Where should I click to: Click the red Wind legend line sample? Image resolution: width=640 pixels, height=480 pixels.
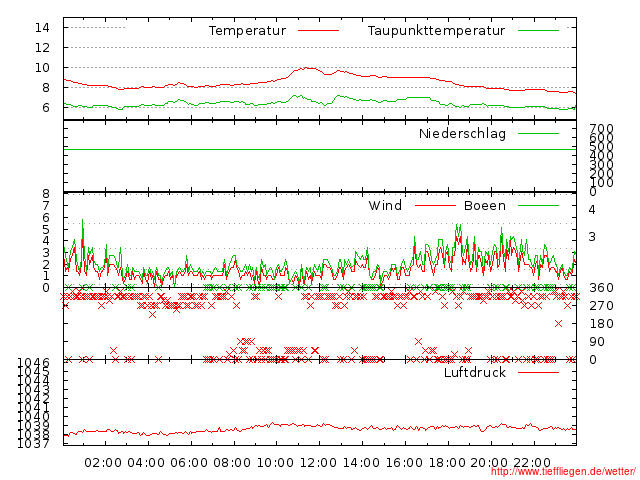(x=435, y=205)
